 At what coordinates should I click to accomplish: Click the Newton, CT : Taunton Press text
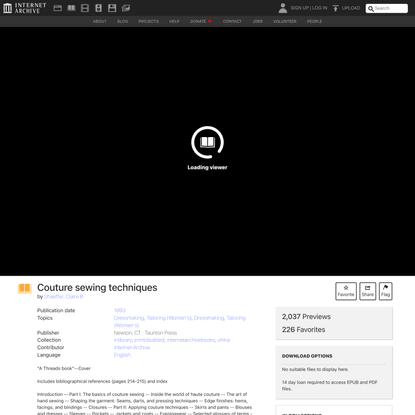145,333
